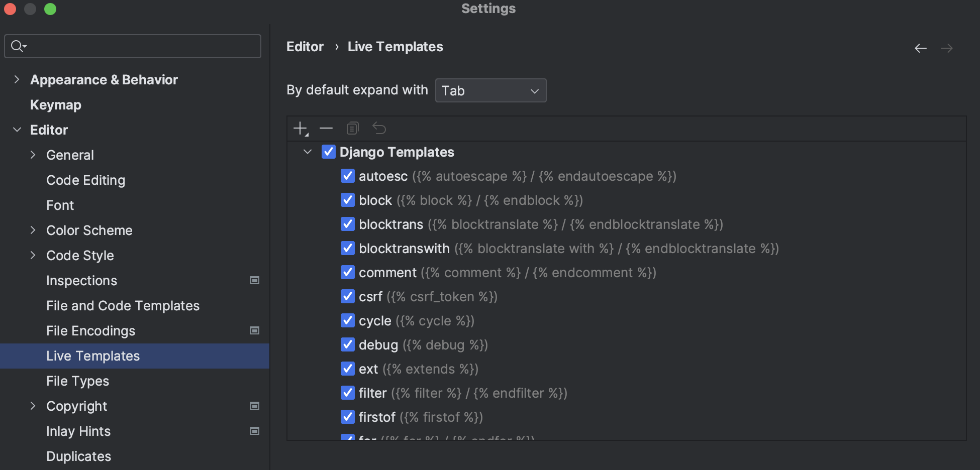The image size is (980, 470).
Task: Expand the Color Scheme subsection
Action: click(x=33, y=230)
